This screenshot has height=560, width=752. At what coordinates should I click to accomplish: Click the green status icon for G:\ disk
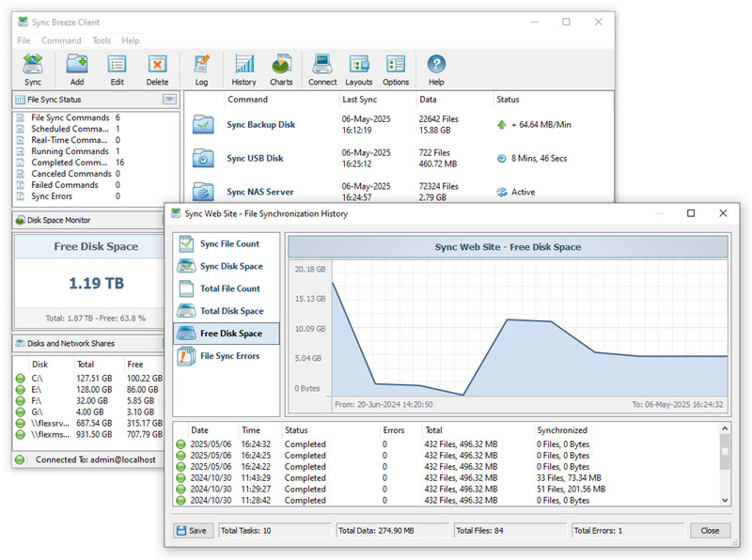click(x=21, y=412)
